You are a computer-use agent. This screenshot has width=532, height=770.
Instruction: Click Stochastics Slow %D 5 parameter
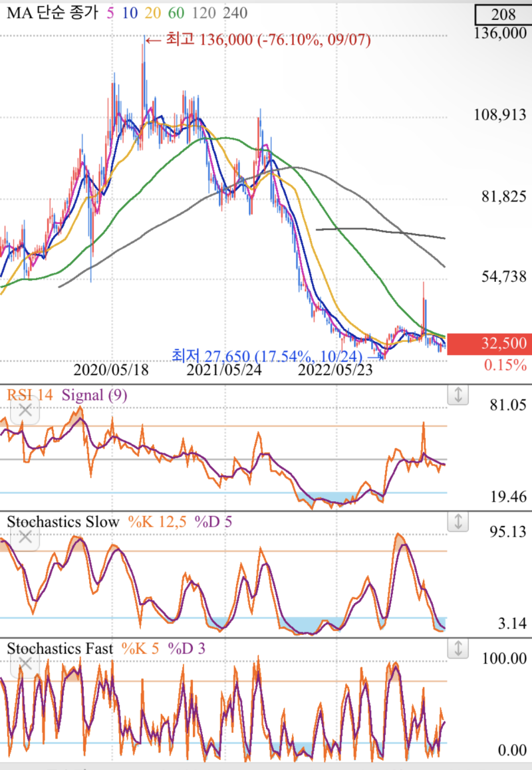coord(213,521)
